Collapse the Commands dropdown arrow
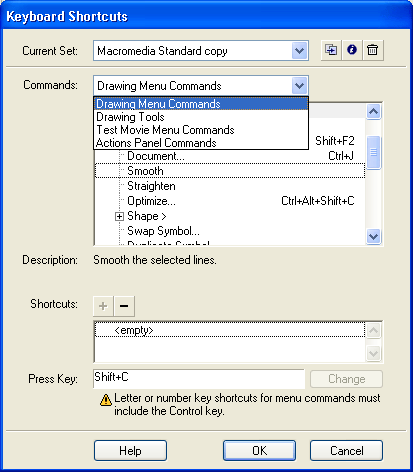This screenshot has height=472, width=413. click(x=299, y=86)
